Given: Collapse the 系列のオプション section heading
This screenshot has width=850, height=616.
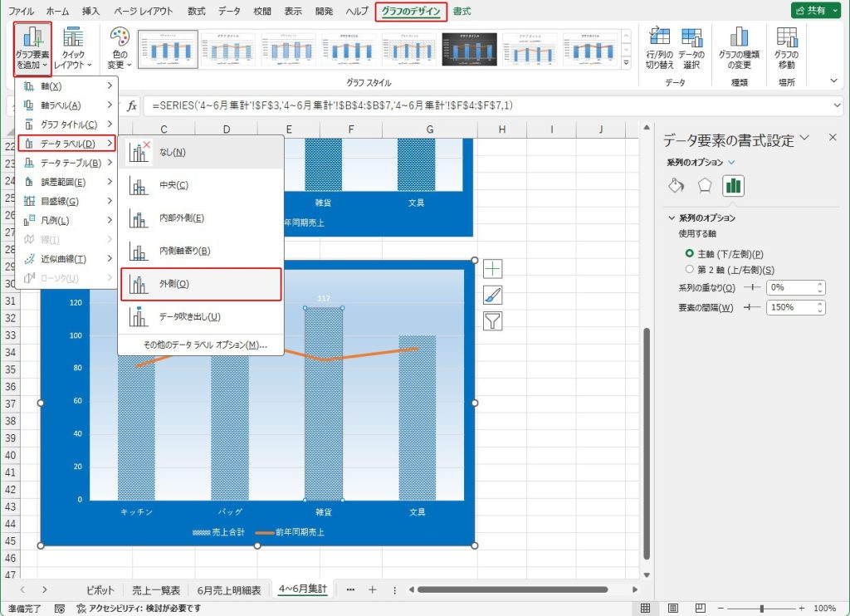Looking at the screenshot, I should pos(672,218).
